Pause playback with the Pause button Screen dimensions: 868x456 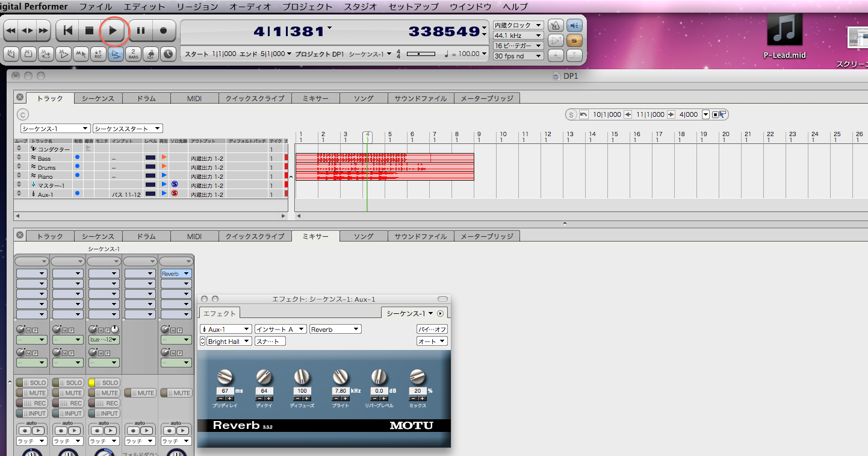tap(141, 30)
